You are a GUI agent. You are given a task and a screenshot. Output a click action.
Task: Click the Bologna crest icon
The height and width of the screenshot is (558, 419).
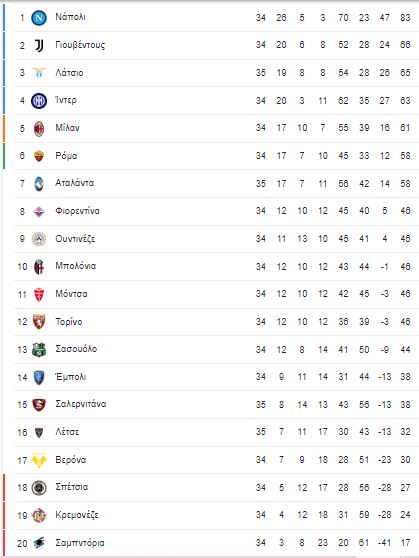[39, 267]
